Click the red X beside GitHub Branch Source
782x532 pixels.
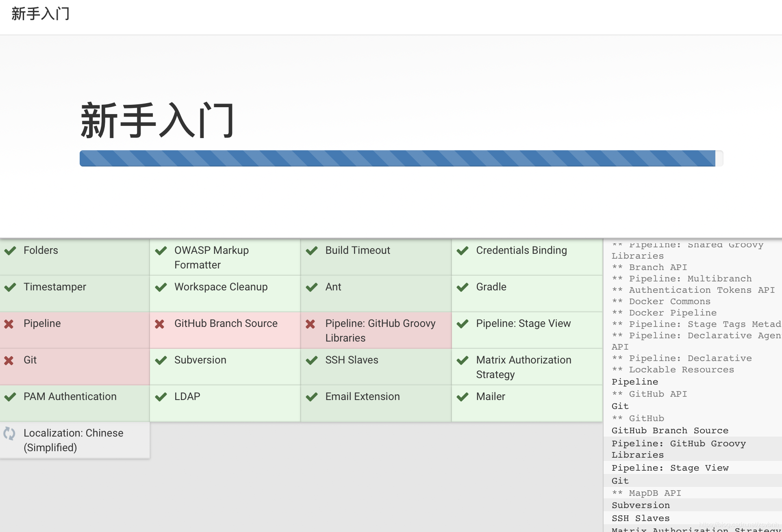(x=160, y=324)
